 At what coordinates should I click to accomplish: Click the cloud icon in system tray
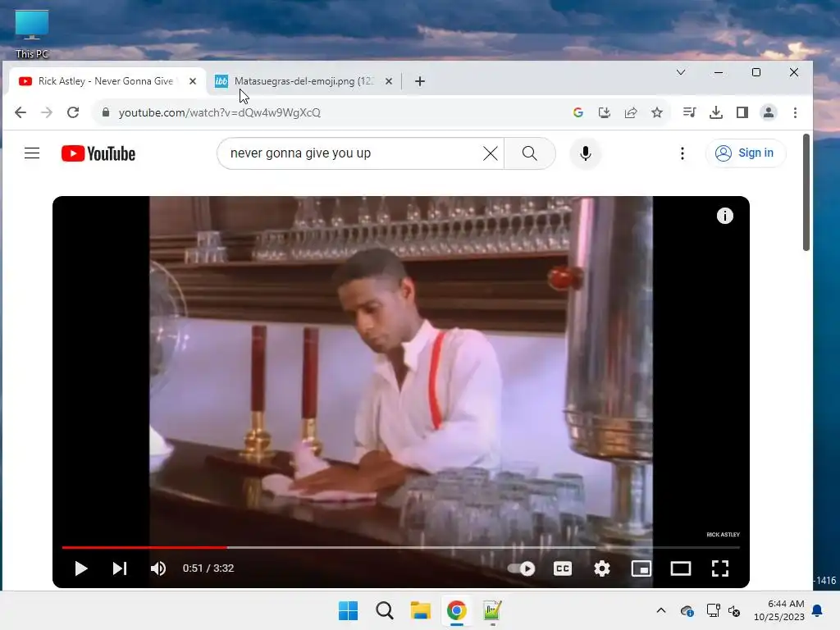click(687, 610)
